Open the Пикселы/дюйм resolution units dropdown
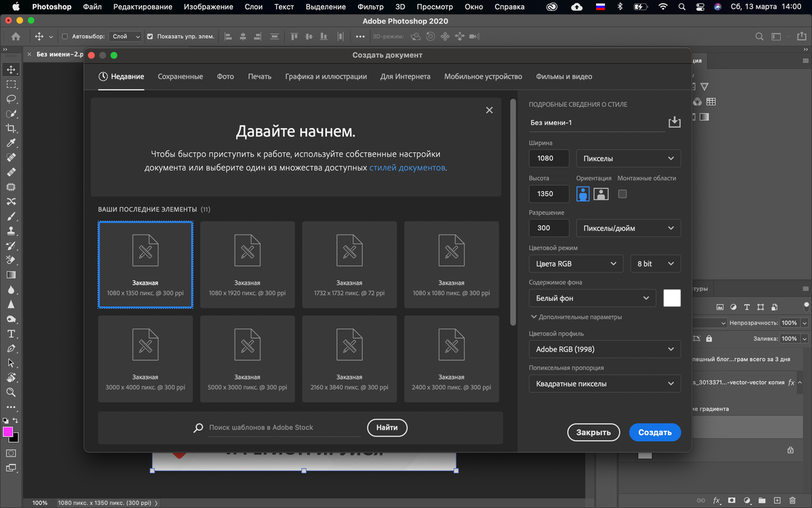Viewport: 812px width, 508px height. pos(628,228)
